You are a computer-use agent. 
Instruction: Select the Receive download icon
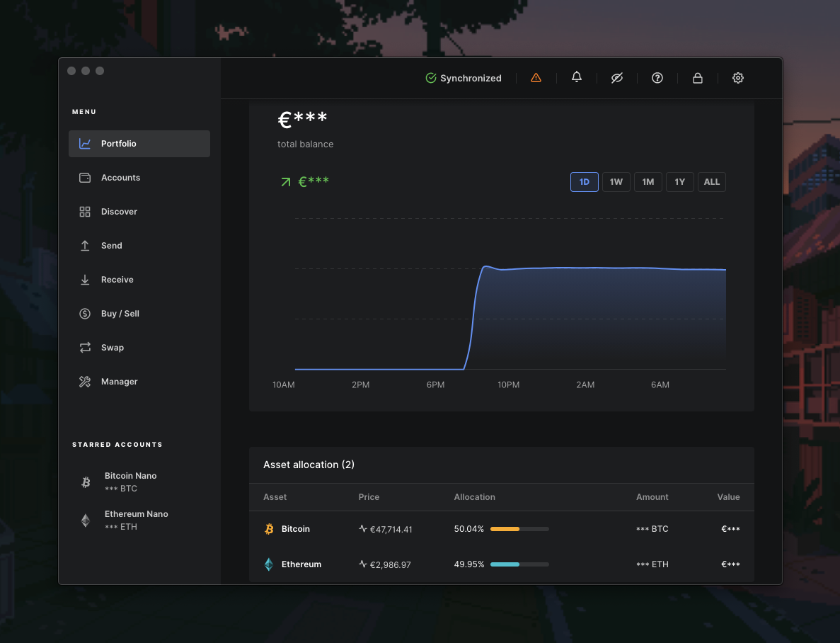click(85, 280)
